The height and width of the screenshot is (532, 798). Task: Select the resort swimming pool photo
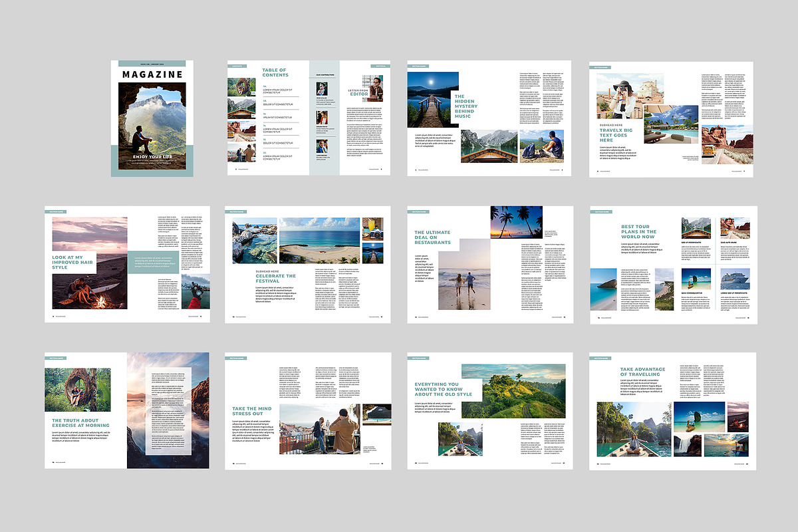pos(671,124)
